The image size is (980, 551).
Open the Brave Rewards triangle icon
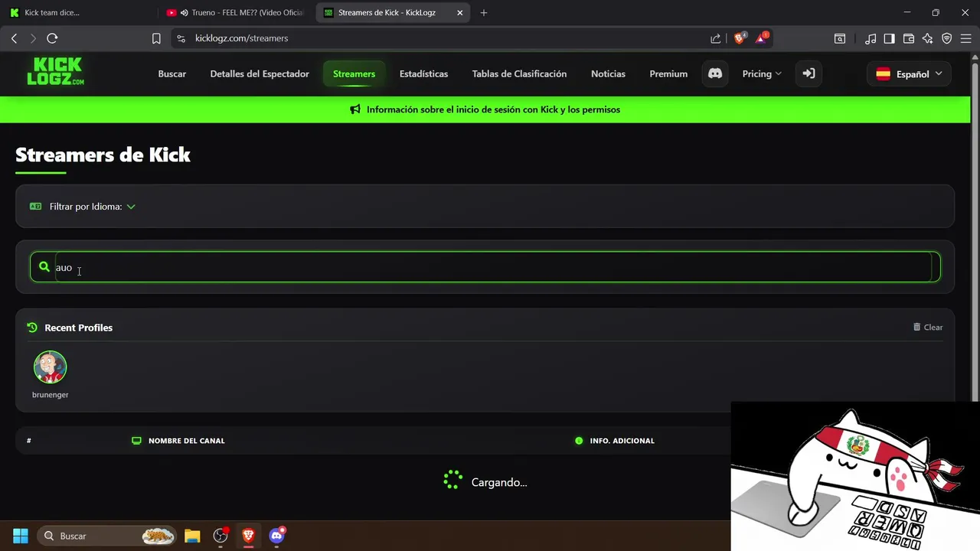point(762,37)
